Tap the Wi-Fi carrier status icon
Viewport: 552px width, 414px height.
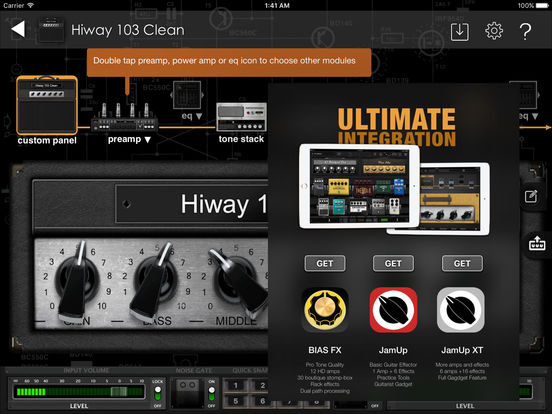click(x=30, y=5)
